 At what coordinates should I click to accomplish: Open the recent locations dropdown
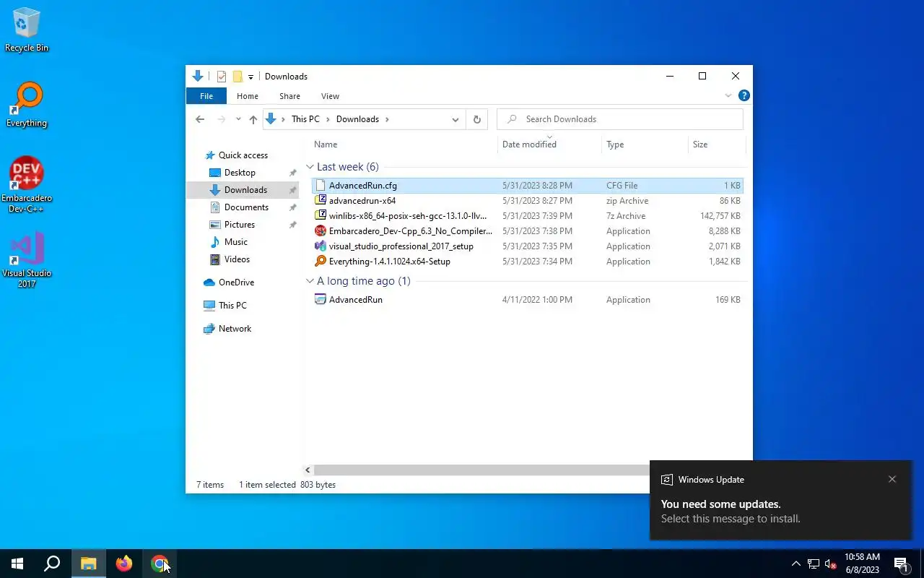coord(238,119)
